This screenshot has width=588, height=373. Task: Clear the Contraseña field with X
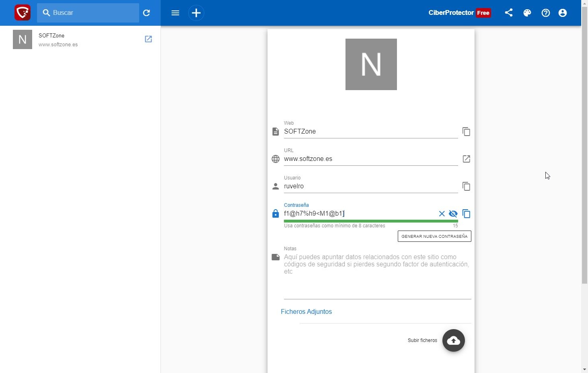442,214
